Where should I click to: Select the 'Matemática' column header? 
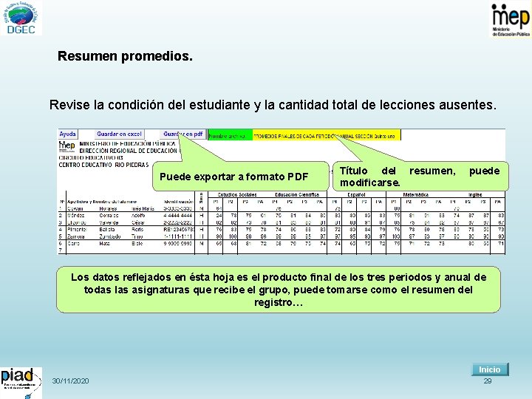point(415,195)
